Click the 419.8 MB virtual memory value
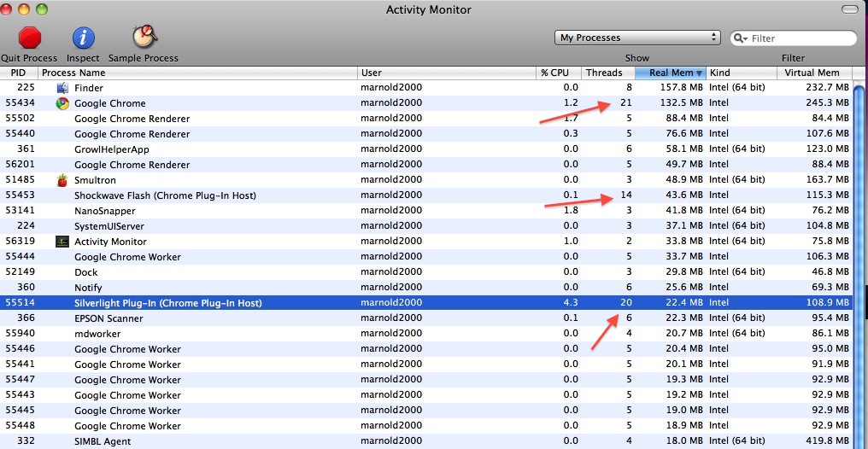Screen dimensions: 868x449 826,440
